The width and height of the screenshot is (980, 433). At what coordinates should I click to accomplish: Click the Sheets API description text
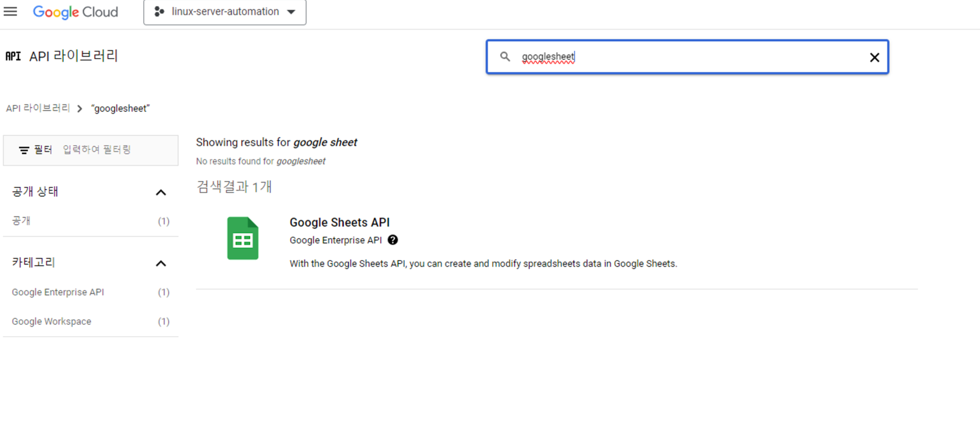pos(483,264)
